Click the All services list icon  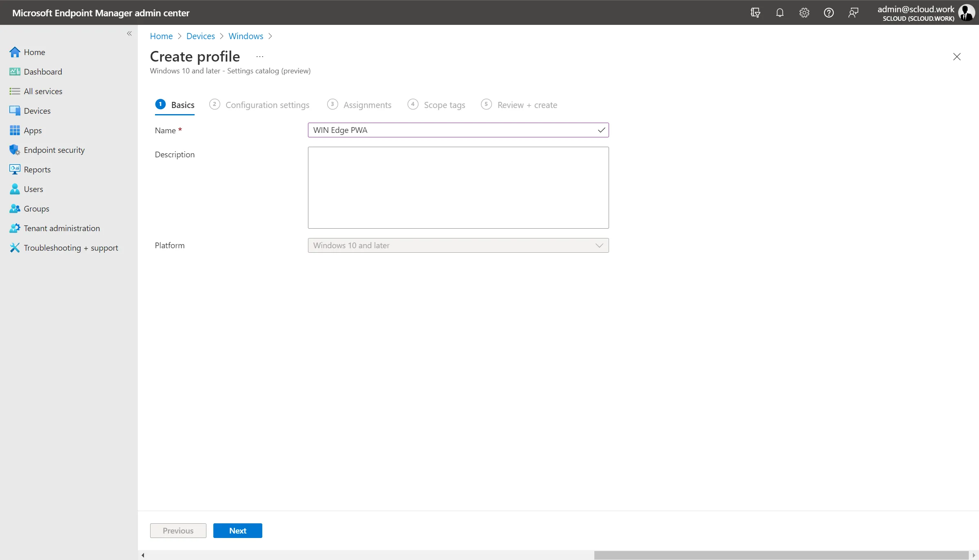pyautogui.click(x=15, y=91)
